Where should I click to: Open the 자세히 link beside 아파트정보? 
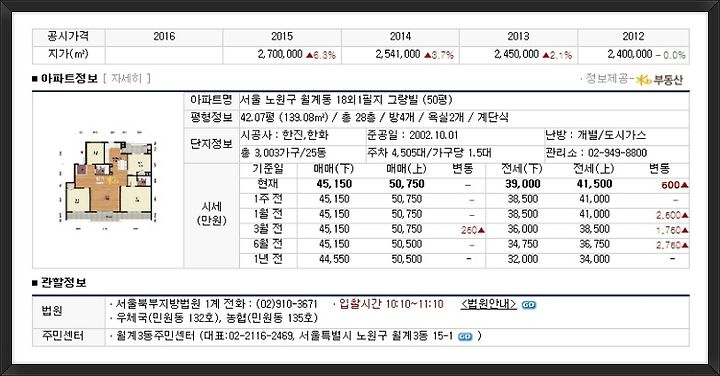click(x=127, y=78)
